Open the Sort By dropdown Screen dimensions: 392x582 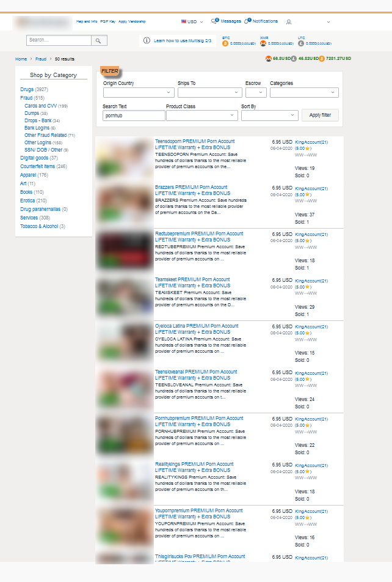pyautogui.click(x=270, y=116)
